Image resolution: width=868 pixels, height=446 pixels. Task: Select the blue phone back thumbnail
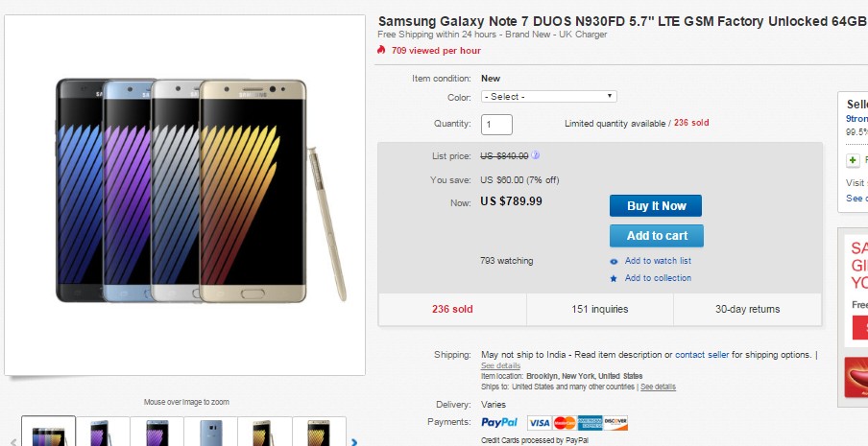point(210,433)
